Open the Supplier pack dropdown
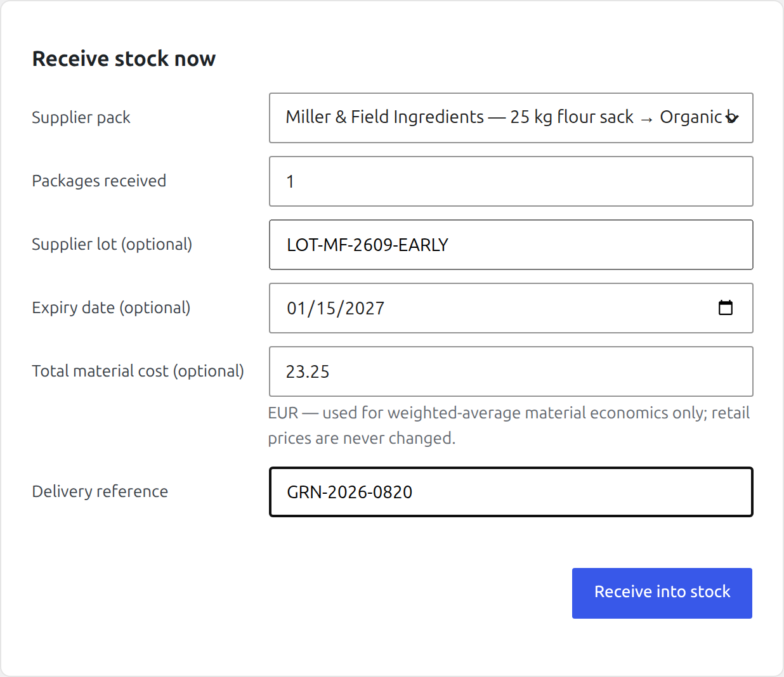 click(511, 118)
